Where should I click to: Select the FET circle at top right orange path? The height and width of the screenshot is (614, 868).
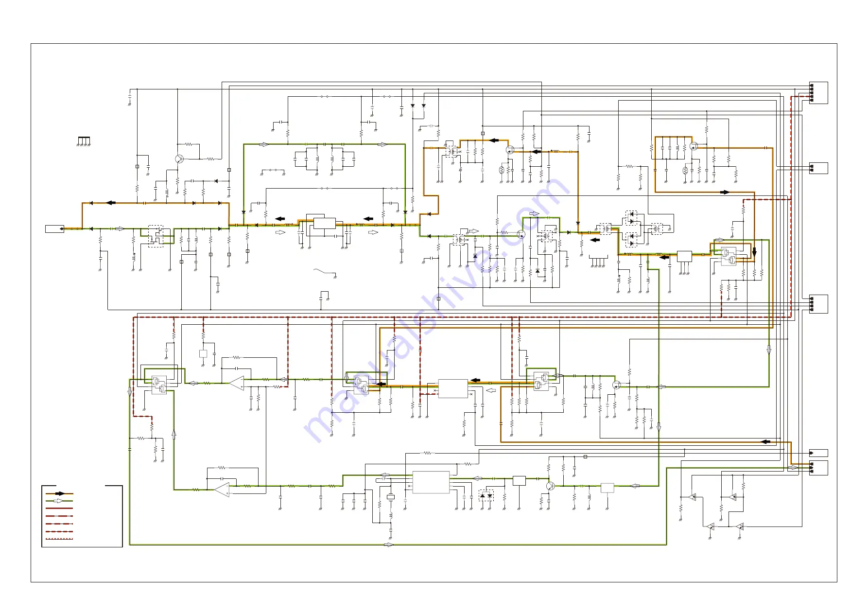[x=694, y=145]
